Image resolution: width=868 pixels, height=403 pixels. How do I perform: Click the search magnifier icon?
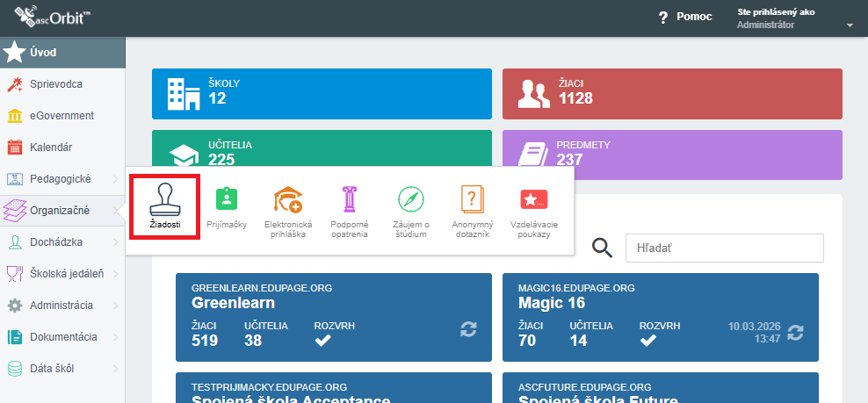coord(603,248)
